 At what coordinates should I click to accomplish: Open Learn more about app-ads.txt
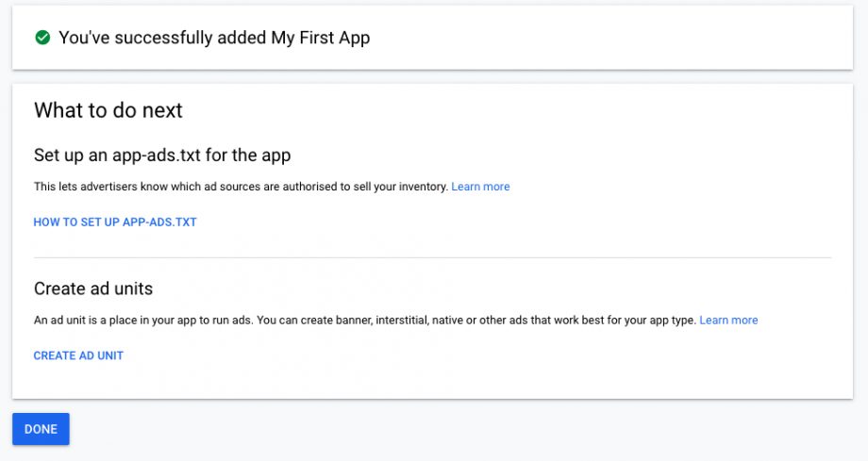pyautogui.click(x=480, y=187)
